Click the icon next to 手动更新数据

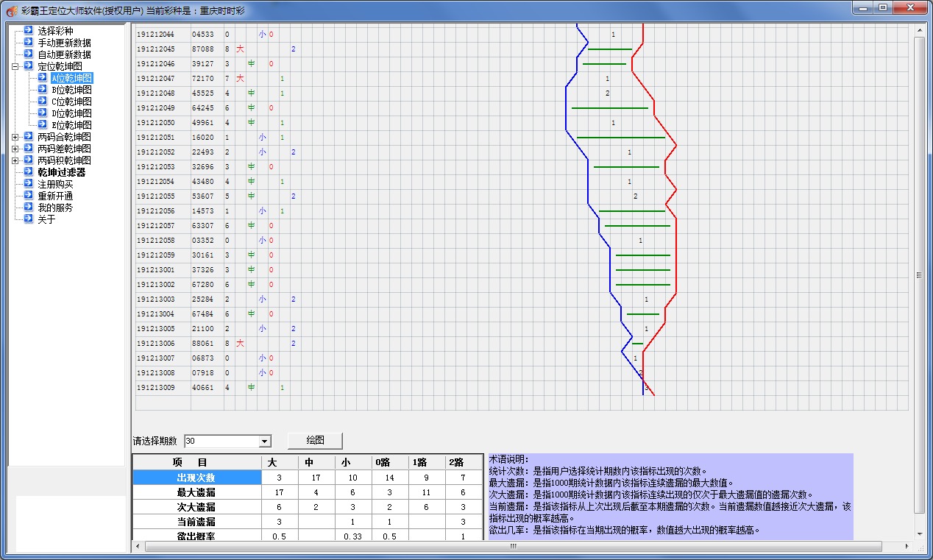point(28,43)
